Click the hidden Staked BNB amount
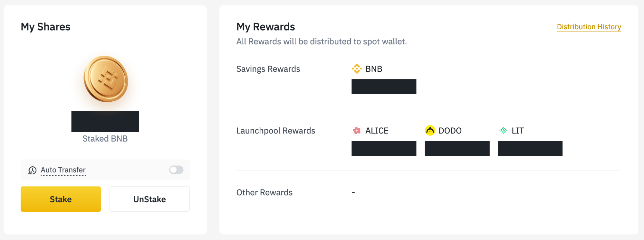644x240 pixels. pyautogui.click(x=105, y=121)
